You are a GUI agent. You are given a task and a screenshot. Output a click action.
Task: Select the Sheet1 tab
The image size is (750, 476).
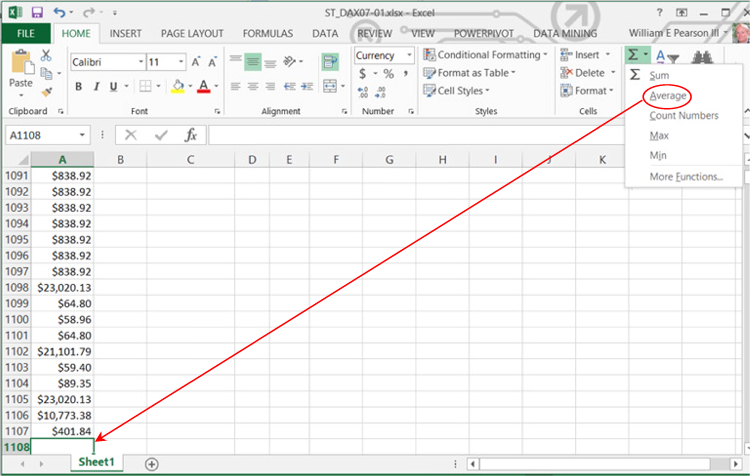[97, 462]
